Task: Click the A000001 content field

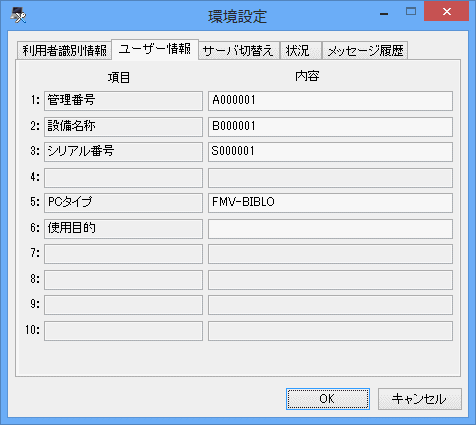Action: pos(330,101)
